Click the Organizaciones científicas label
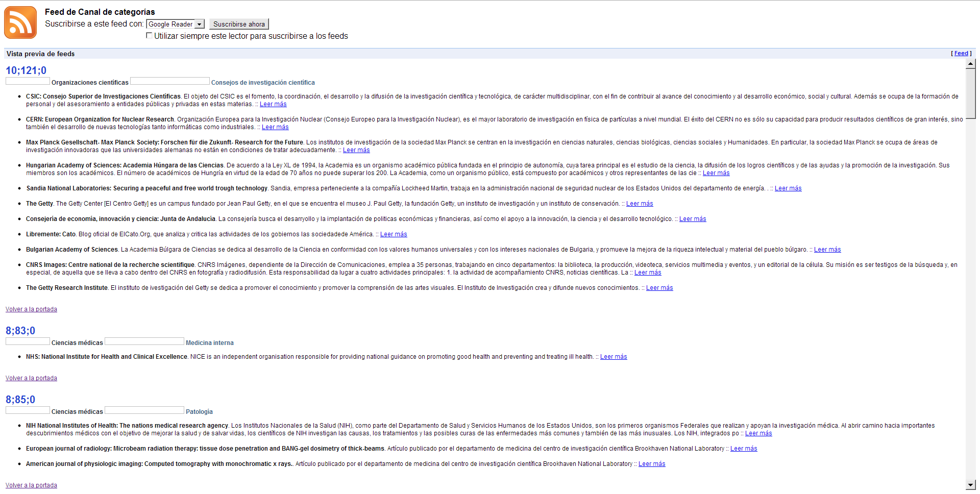Screen dimensions: 980x494 [x=90, y=83]
